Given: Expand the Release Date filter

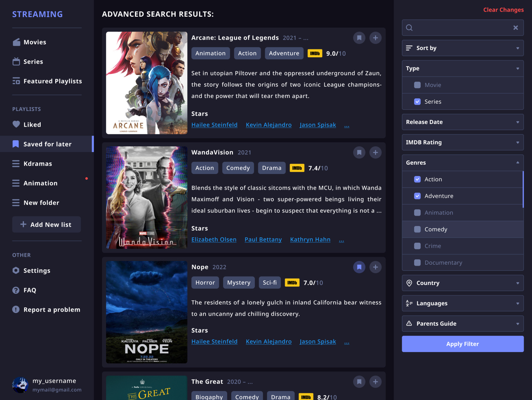Looking at the screenshot, I should point(463,122).
